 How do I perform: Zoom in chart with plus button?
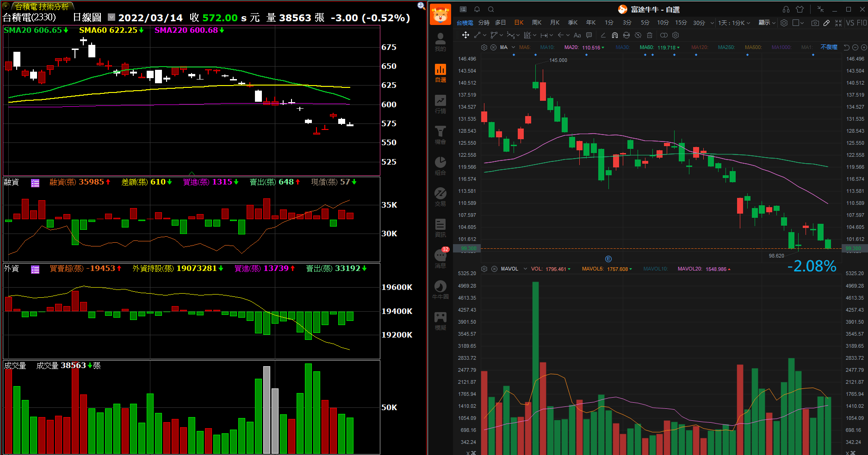coord(864,47)
